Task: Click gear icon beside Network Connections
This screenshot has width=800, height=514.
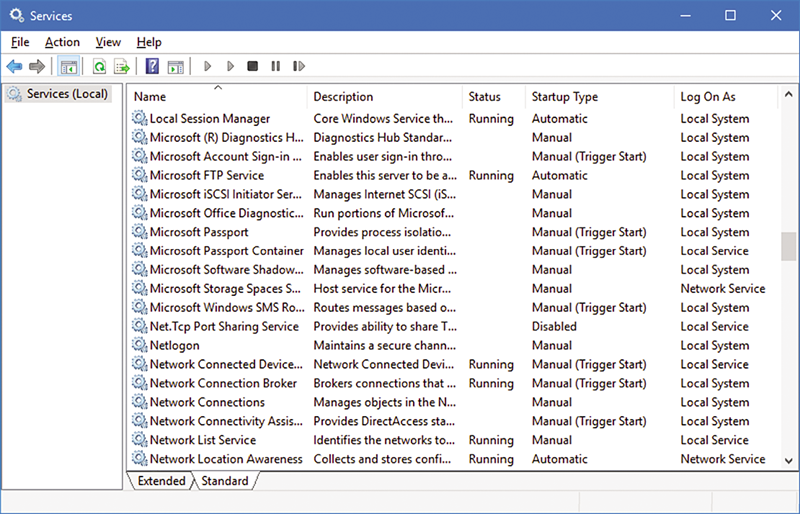Action: pos(139,402)
